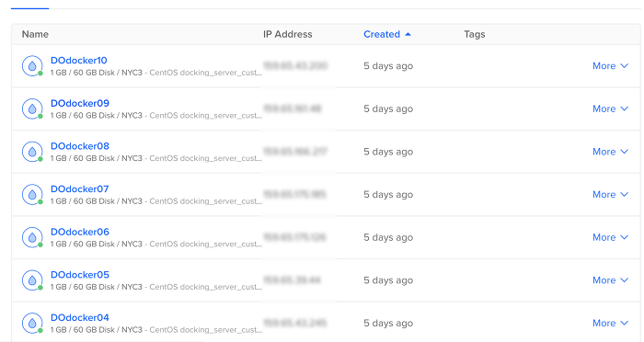The width and height of the screenshot is (644, 342).
Task: Click the blurred IP address of DOdocker05
Action: (292, 280)
